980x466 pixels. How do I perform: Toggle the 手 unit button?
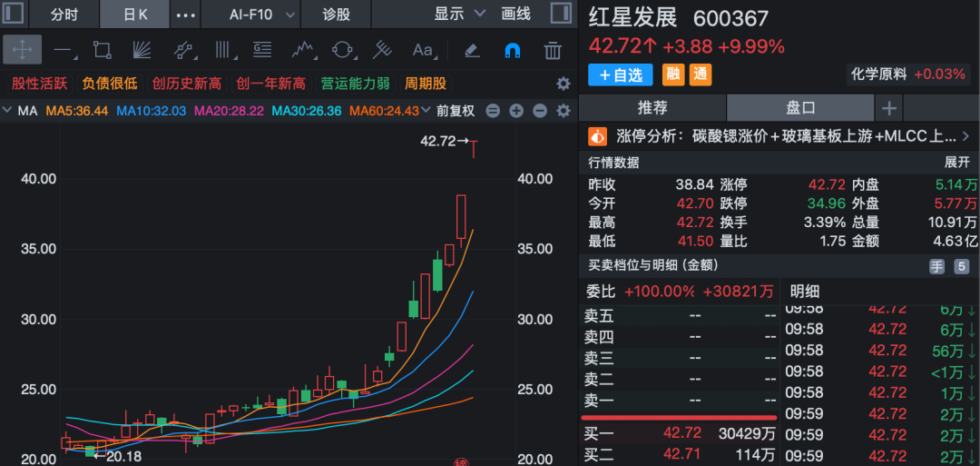coord(936,266)
